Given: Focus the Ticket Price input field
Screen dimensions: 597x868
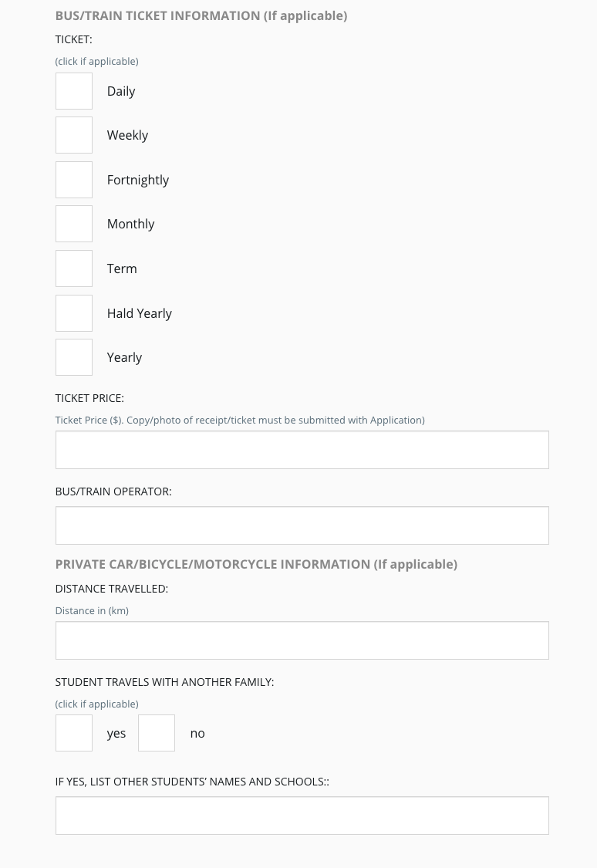Looking at the screenshot, I should click(x=302, y=450).
